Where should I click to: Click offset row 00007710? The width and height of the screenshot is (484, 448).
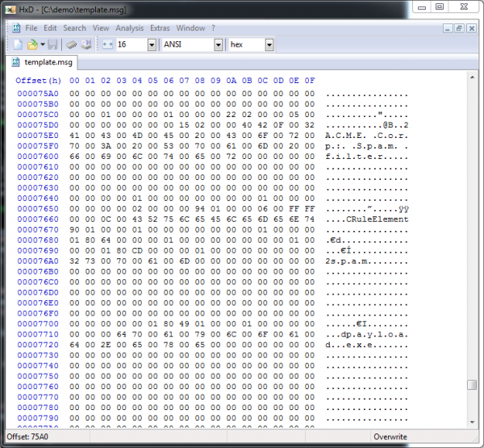(38, 334)
